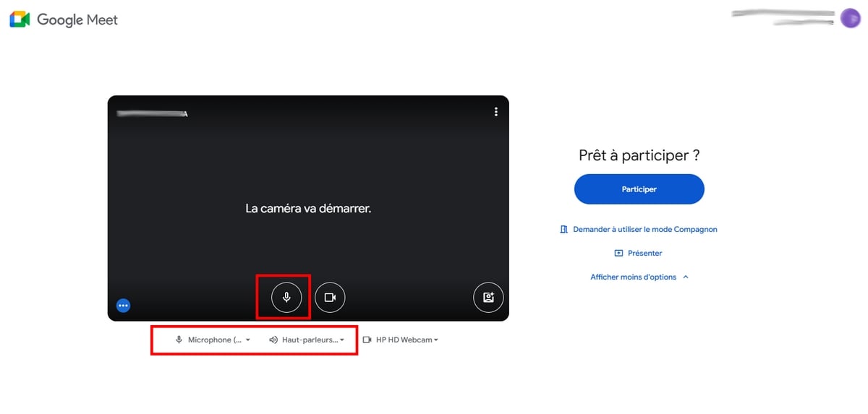868x414 pixels.
Task: Click "La caméra va démarrer." text
Action: tap(308, 208)
